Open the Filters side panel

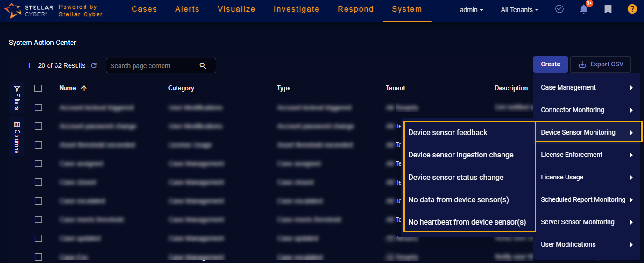(17, 98)
